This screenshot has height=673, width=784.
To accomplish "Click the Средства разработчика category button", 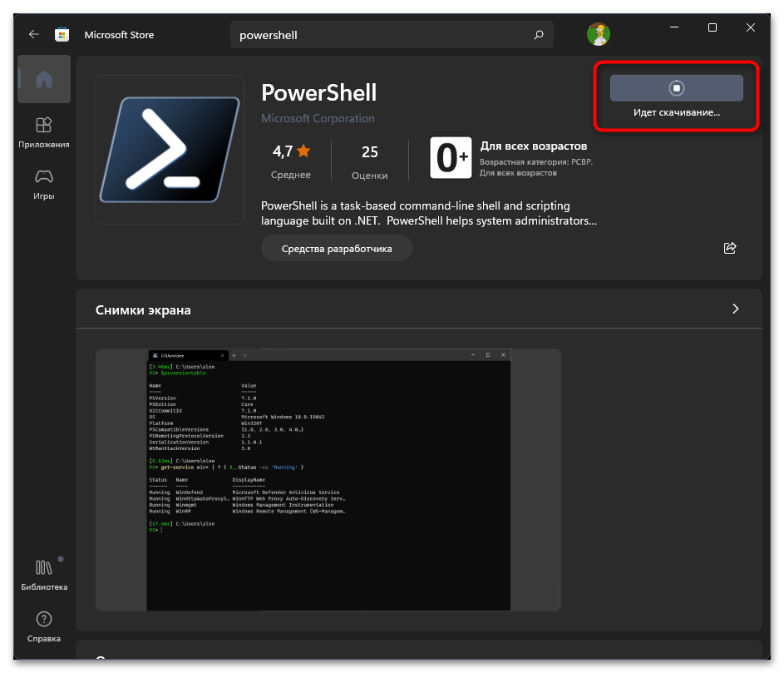I will click(336, 248).
